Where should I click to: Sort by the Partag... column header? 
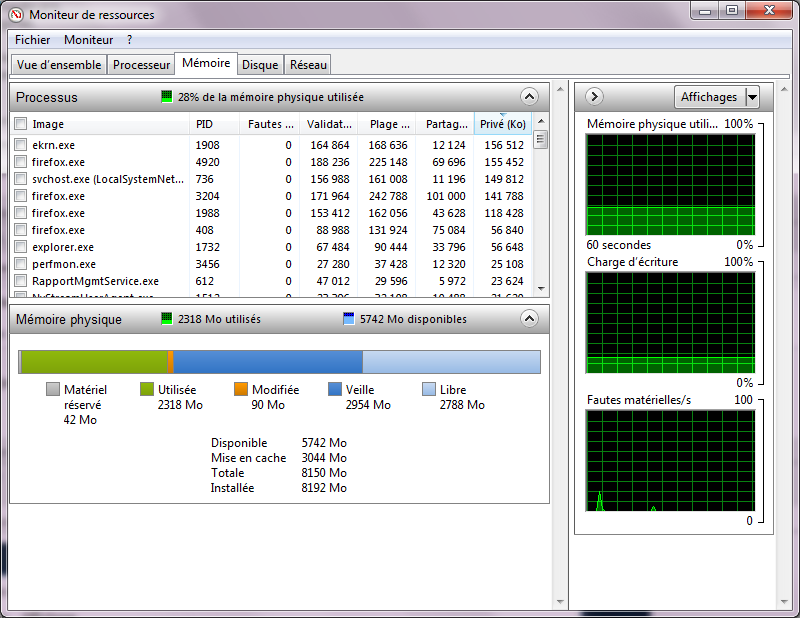(x=445, y=124)
